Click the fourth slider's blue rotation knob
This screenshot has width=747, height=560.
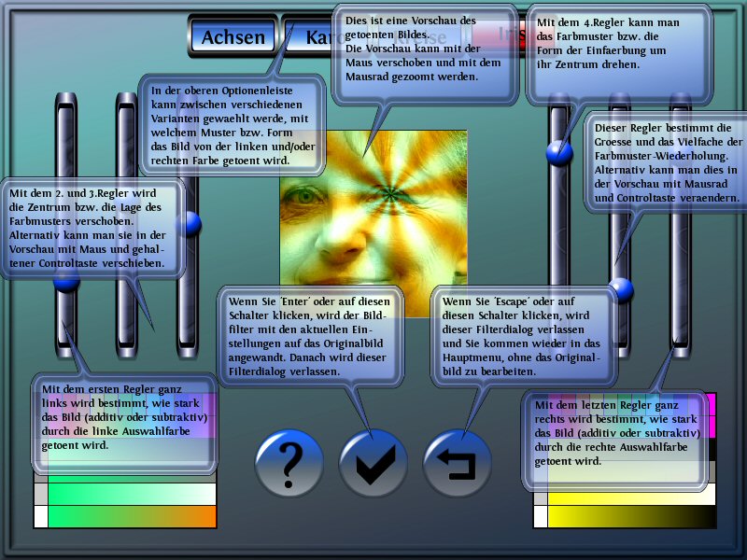[558, 153]
